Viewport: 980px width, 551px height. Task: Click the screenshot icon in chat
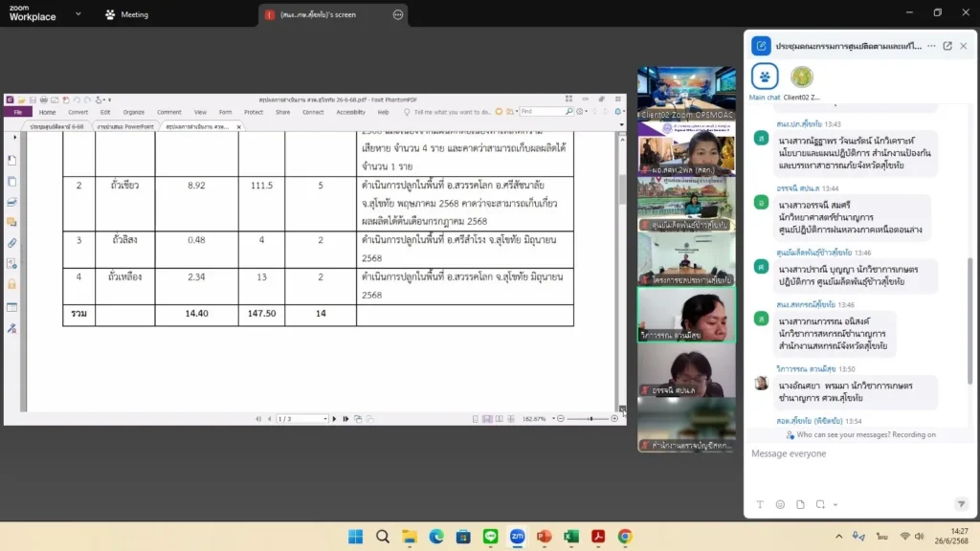click(820, 505)
